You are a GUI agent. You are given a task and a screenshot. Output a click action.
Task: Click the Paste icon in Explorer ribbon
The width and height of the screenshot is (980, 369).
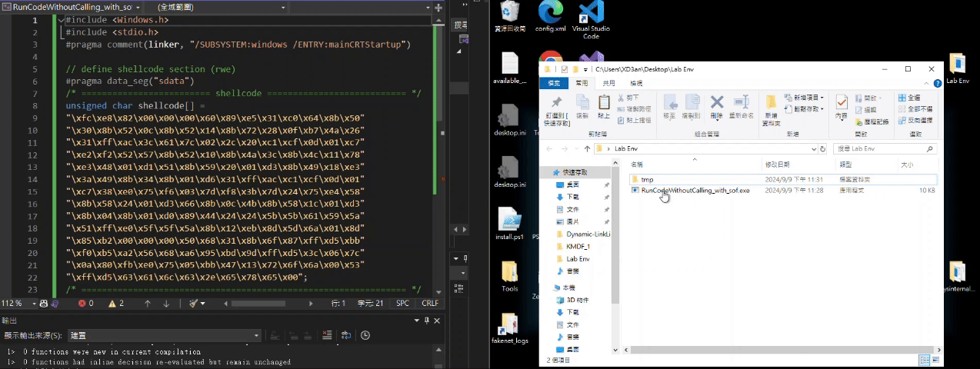point(604,107)
